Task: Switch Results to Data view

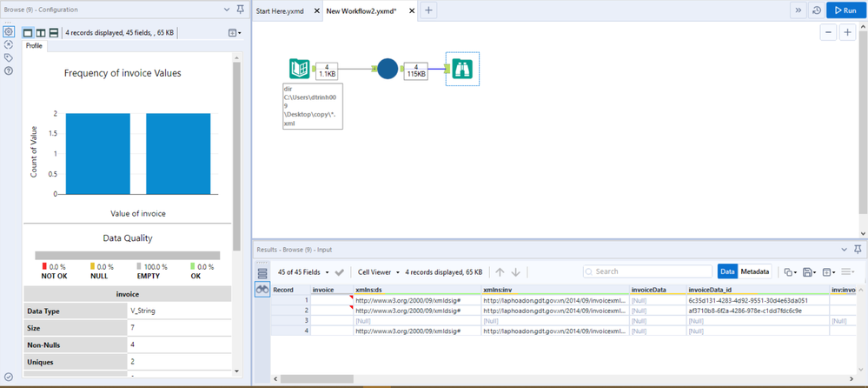Action: tap(727, 271)
